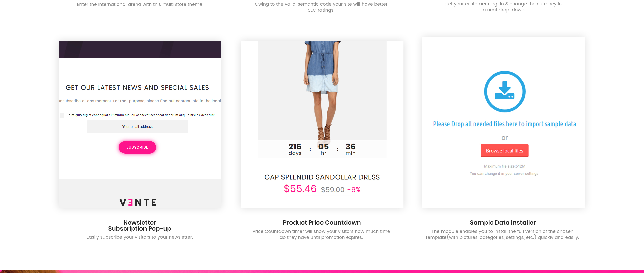Click the $55.46 sale price
644x273 pixels.
pyautogui.click(x=300, y=189)
